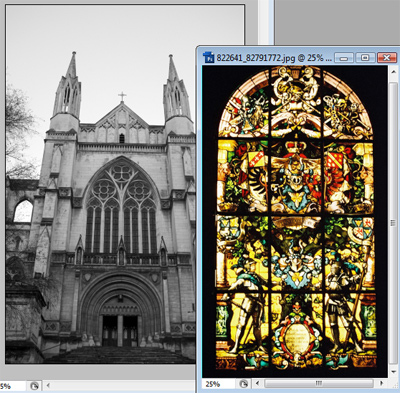Click the 822641_82791772.jpg title text

pos(274,58)
